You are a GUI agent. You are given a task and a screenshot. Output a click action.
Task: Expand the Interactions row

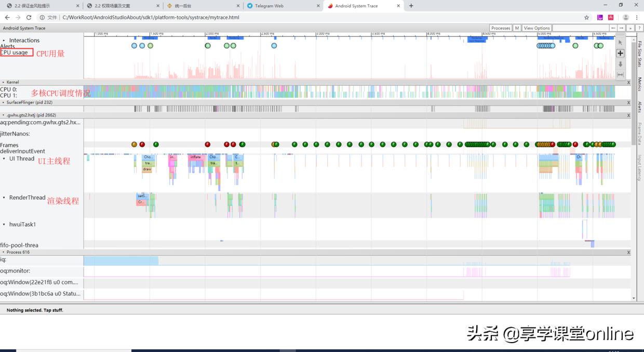pyautogui.click(x=4, y=41)
